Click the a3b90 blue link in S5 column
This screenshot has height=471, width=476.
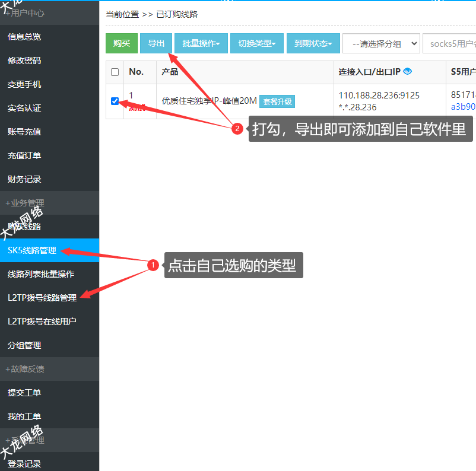point(463,107)
